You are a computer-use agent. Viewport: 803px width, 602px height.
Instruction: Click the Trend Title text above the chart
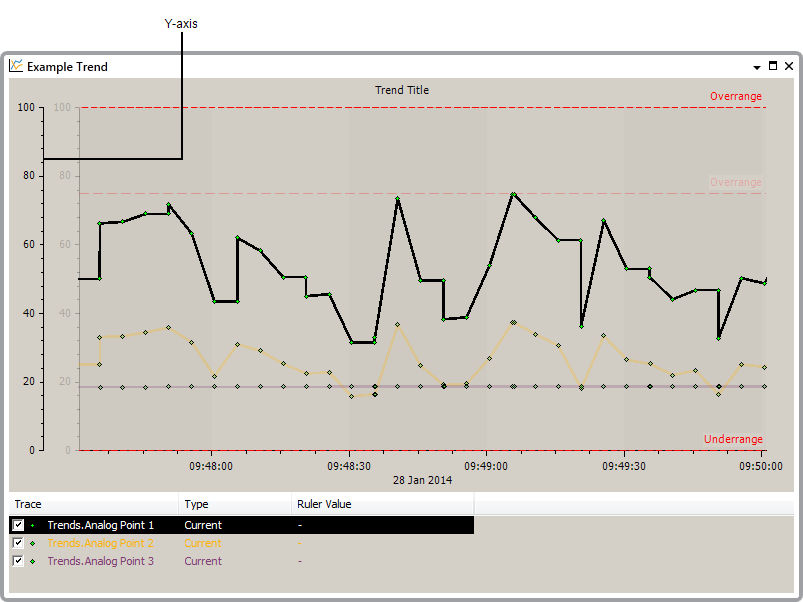click(x=402, y=90)
